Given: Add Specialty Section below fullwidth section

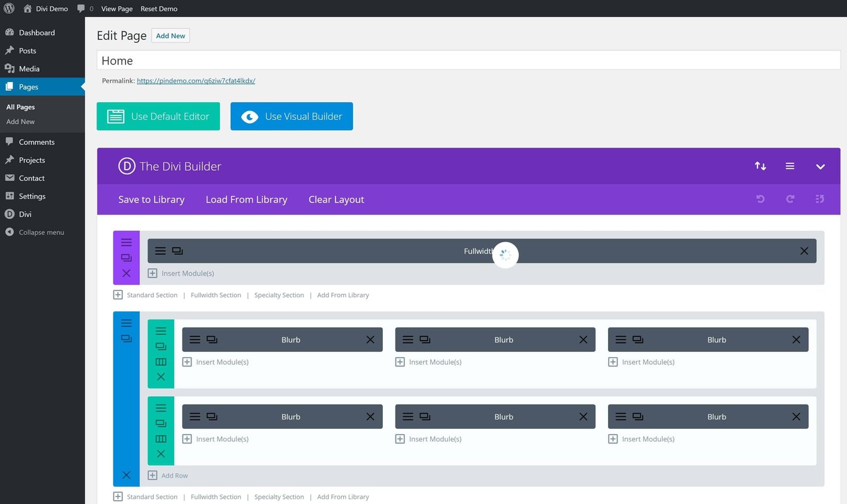Looking at the screenshot, I should pos(279,295).
